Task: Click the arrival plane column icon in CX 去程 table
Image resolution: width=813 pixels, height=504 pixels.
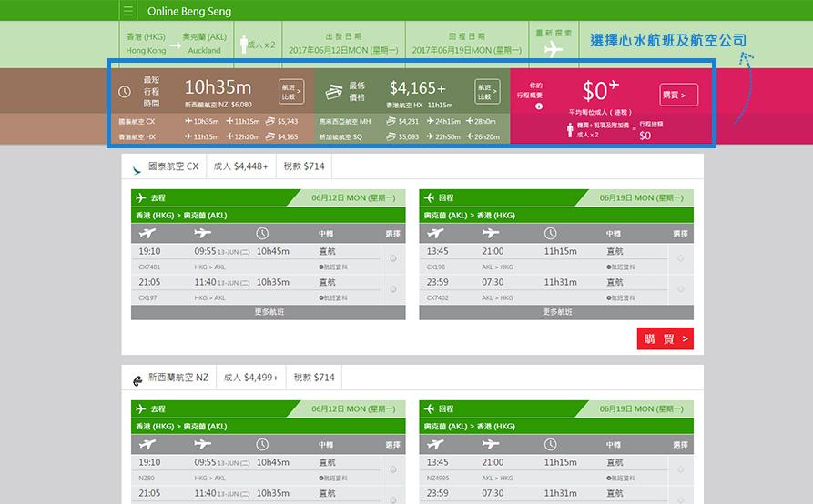Action: 202,233
